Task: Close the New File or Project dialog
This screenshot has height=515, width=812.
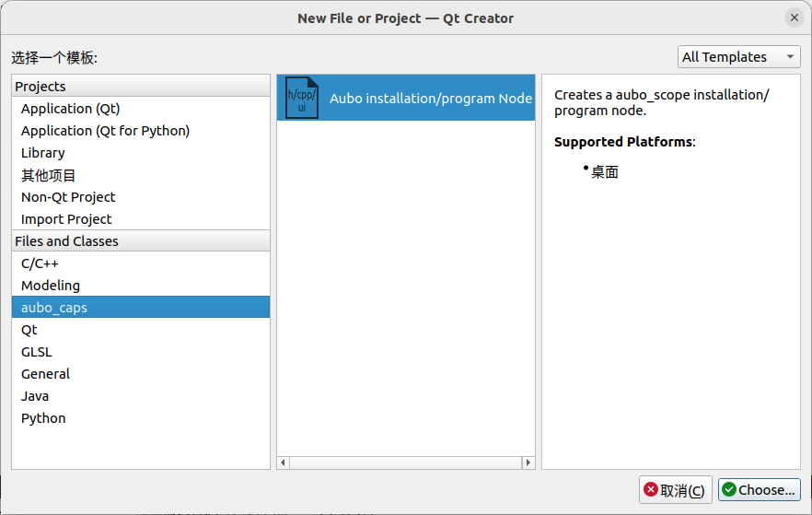Action: 794,18
